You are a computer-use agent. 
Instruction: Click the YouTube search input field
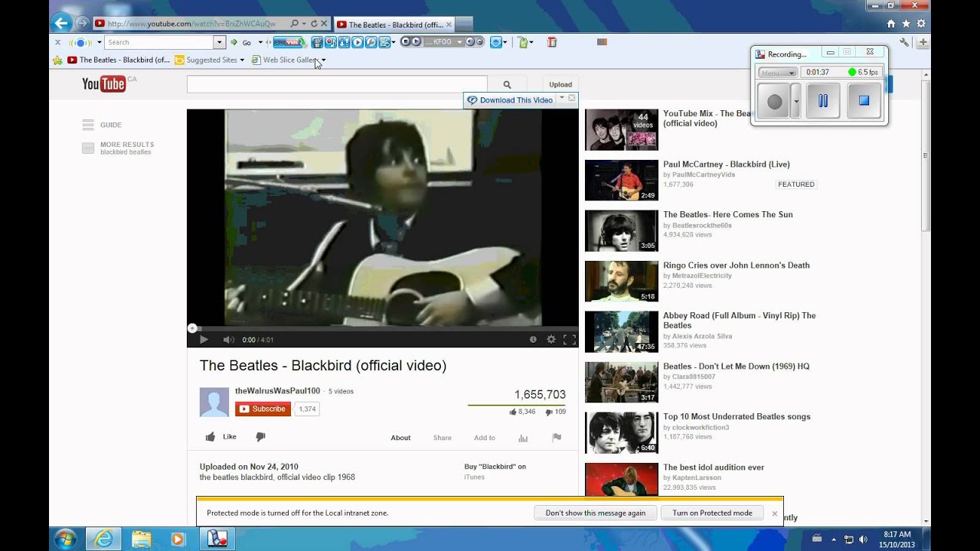click(337, 84)
